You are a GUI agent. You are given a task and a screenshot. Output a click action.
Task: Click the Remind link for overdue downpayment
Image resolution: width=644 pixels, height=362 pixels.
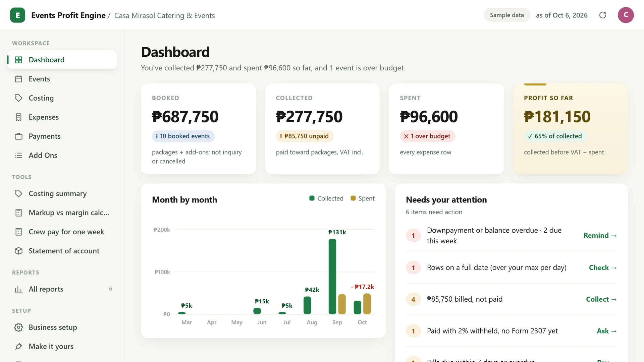(600, 235)
